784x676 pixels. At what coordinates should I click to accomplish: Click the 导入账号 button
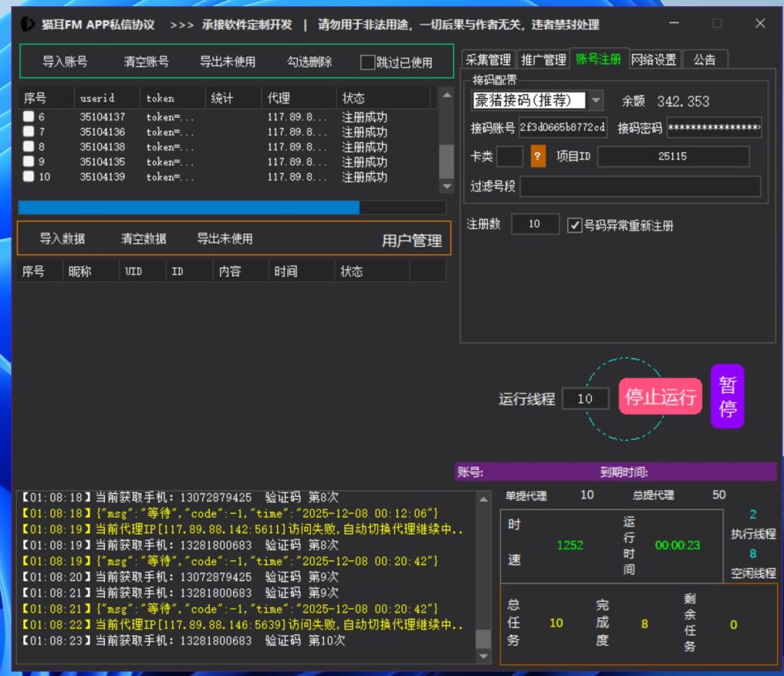pyautogui.click(x=64, y=62)
